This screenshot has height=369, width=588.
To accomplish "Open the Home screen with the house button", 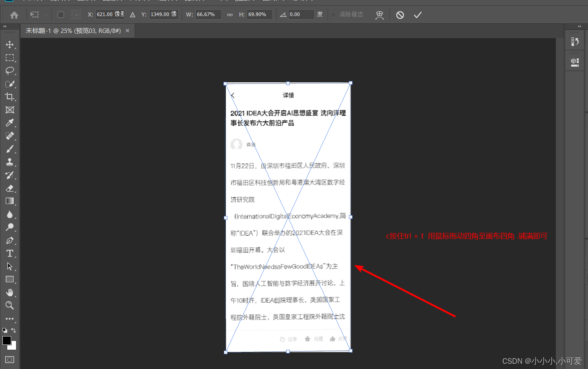I will point(14,14).
